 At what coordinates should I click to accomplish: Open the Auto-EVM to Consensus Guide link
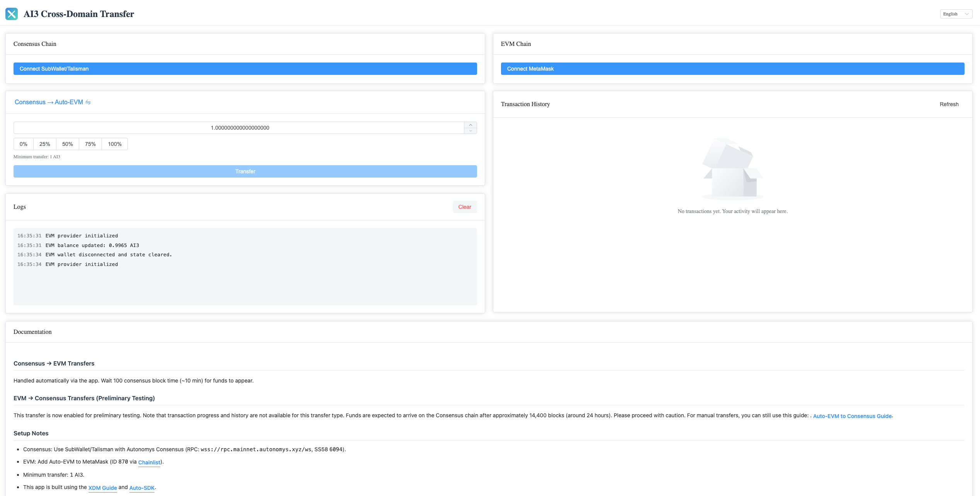click(x=852, y=416)
